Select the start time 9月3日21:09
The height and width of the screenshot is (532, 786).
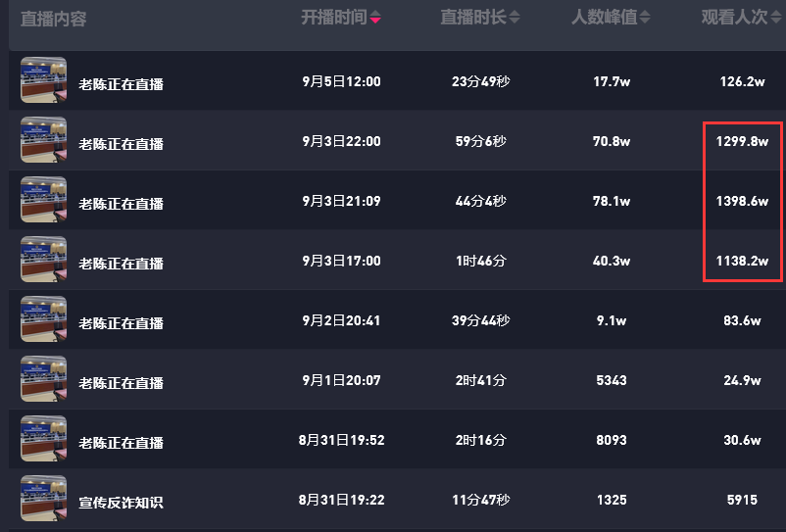341,201
